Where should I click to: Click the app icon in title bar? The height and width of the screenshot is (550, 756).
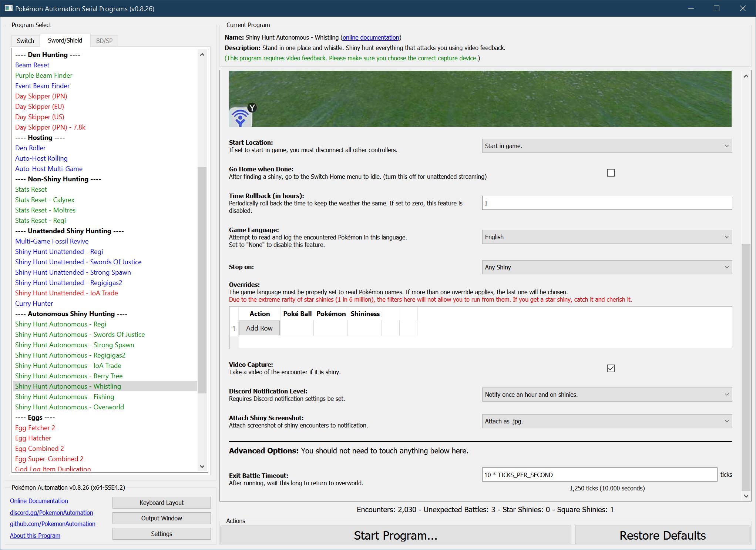[8, 8]
